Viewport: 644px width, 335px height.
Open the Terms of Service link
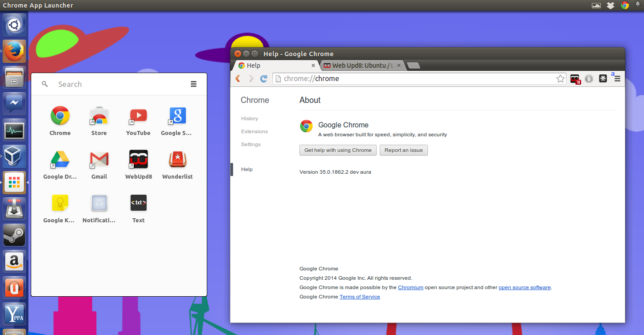pyautogui.click(x=360, y=297)
